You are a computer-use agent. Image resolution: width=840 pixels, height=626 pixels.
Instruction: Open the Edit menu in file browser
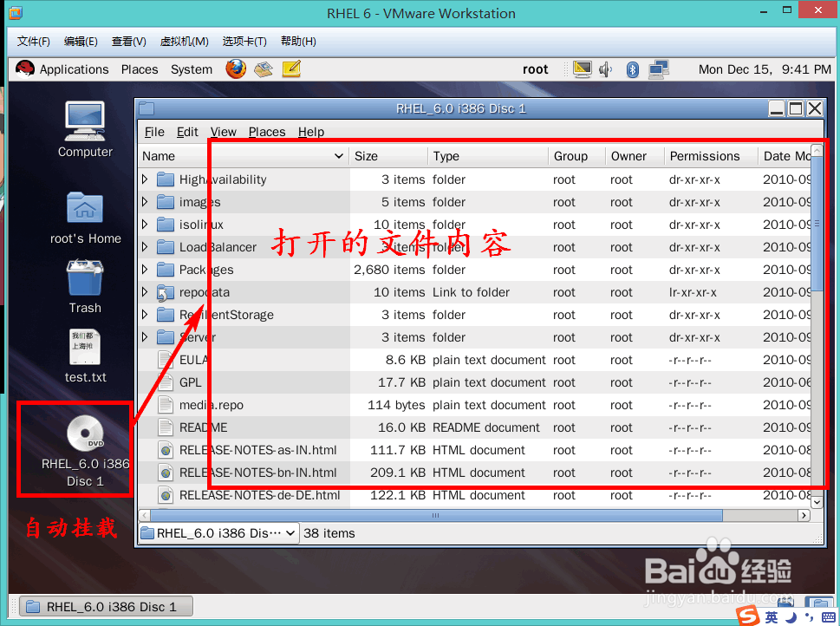pyautogui.click(x=187, y=132)
